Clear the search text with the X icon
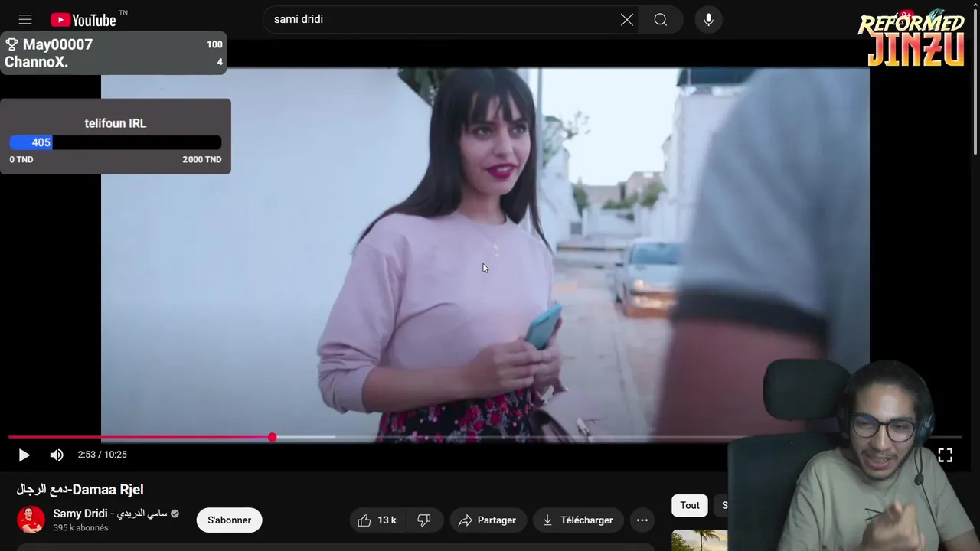 (x=627, y=20)
